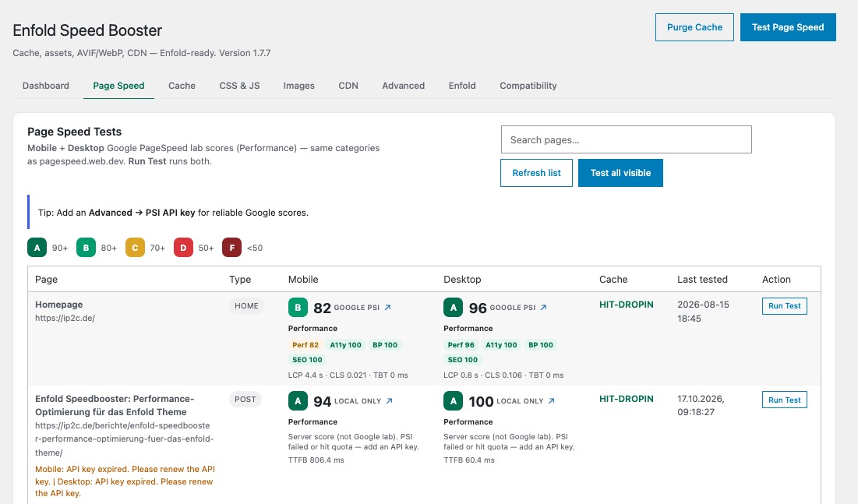Click the Desktop column header
858x504 pixels.
(x=462, y=279)
